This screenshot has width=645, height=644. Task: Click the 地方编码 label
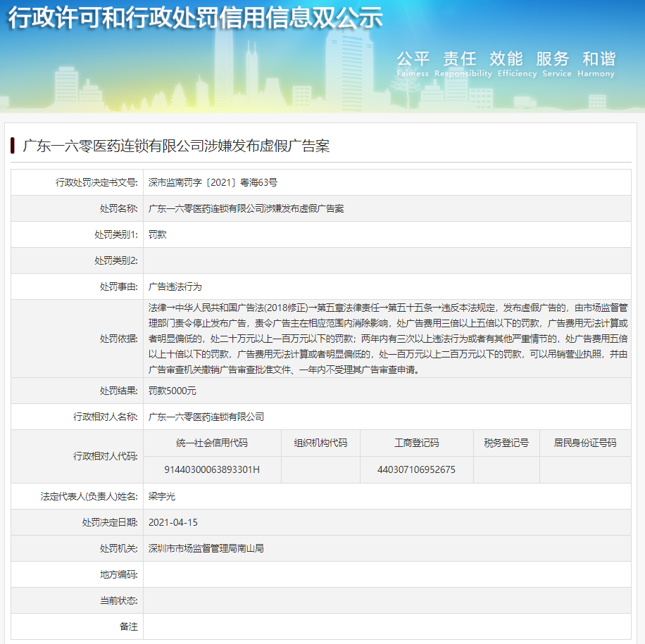point(118,574)
